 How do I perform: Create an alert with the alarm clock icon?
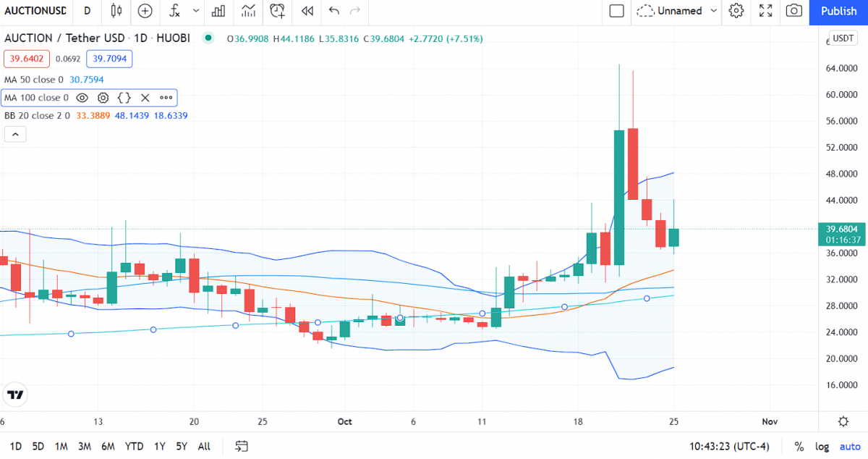(x=277, y=11)
